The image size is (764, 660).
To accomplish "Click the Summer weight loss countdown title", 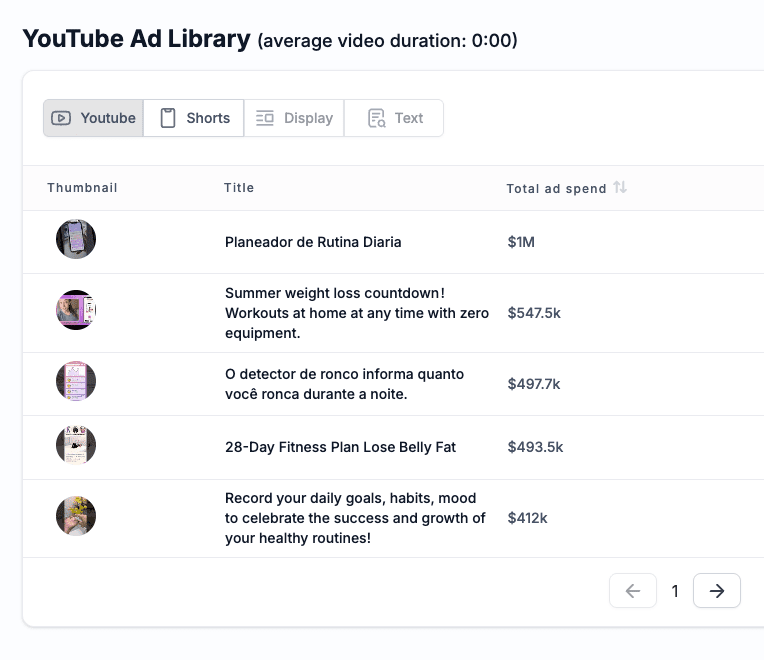I will tap(356, 313).
